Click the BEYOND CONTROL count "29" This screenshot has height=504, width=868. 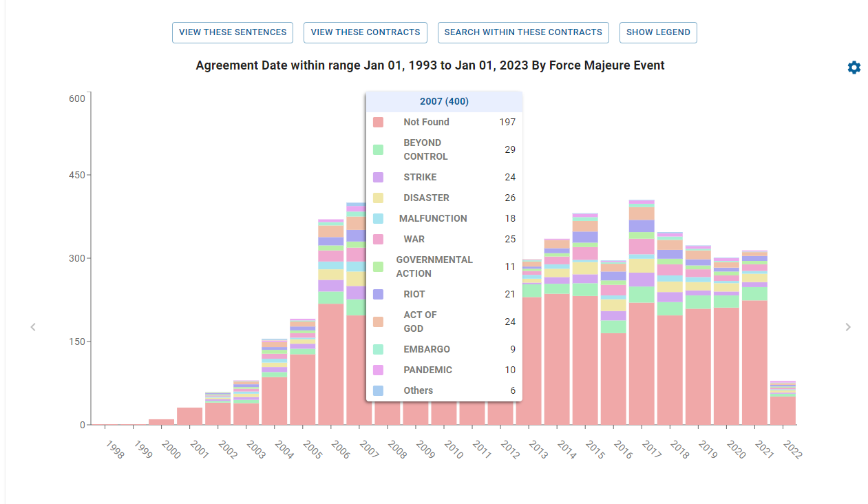(510, 149)
